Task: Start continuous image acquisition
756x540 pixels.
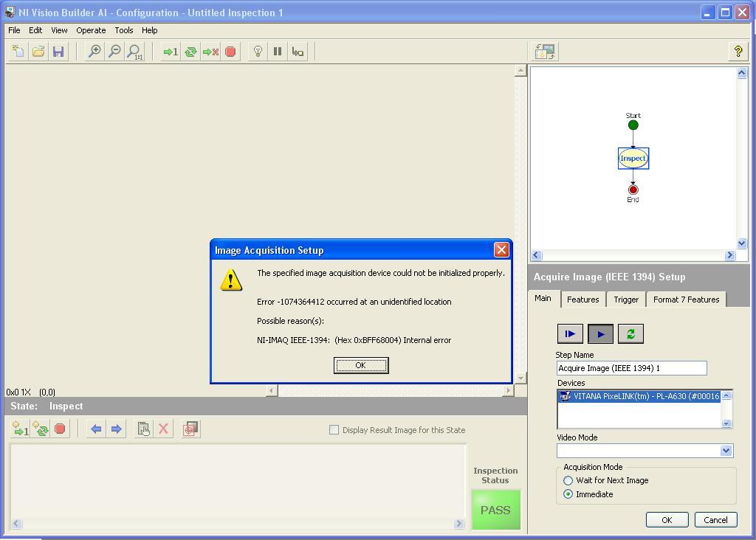Action: (600, 334)
